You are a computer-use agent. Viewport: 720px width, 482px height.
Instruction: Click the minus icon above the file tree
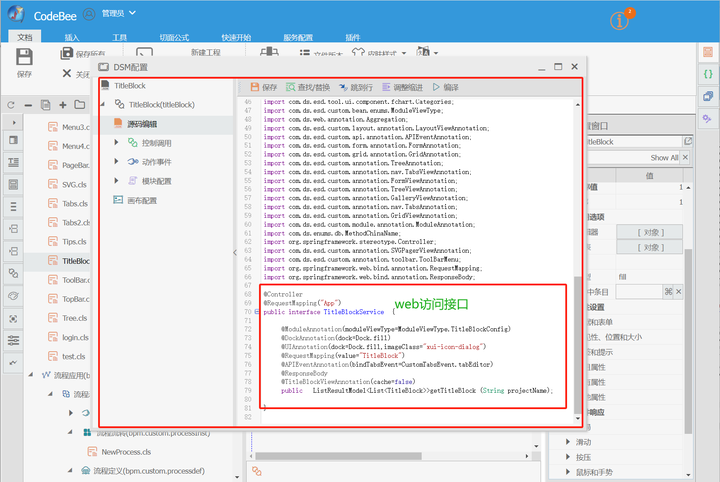pyautogui.click(x=28, y=105)
